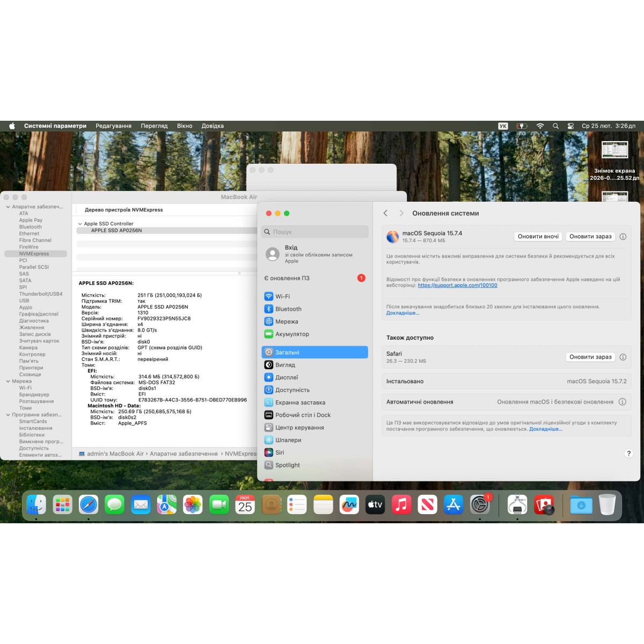
Task: Click Оновити вночі button
Action: (538, 237)
